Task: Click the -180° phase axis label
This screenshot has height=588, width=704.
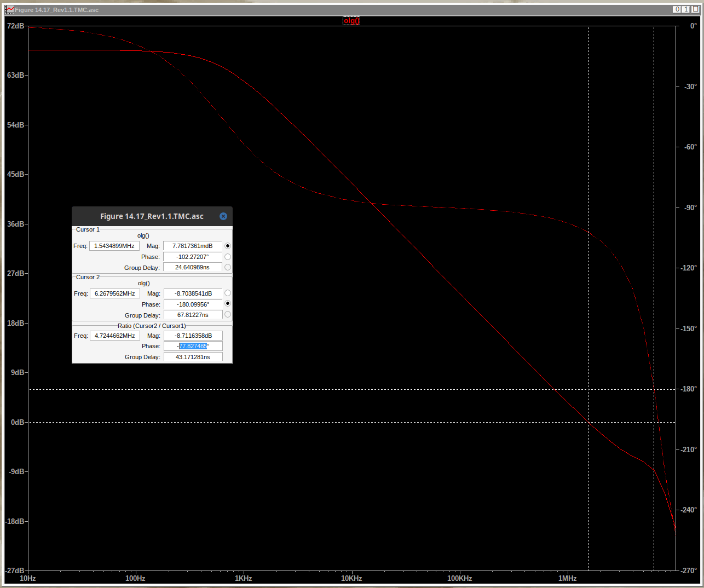Action: tap(689, 389)
